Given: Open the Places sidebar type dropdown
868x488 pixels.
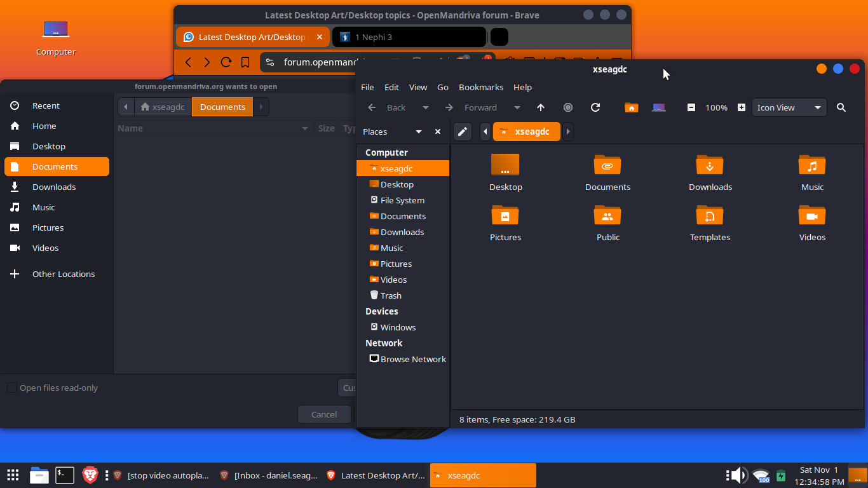Looking at the screenshot, I should pos(418,132).
